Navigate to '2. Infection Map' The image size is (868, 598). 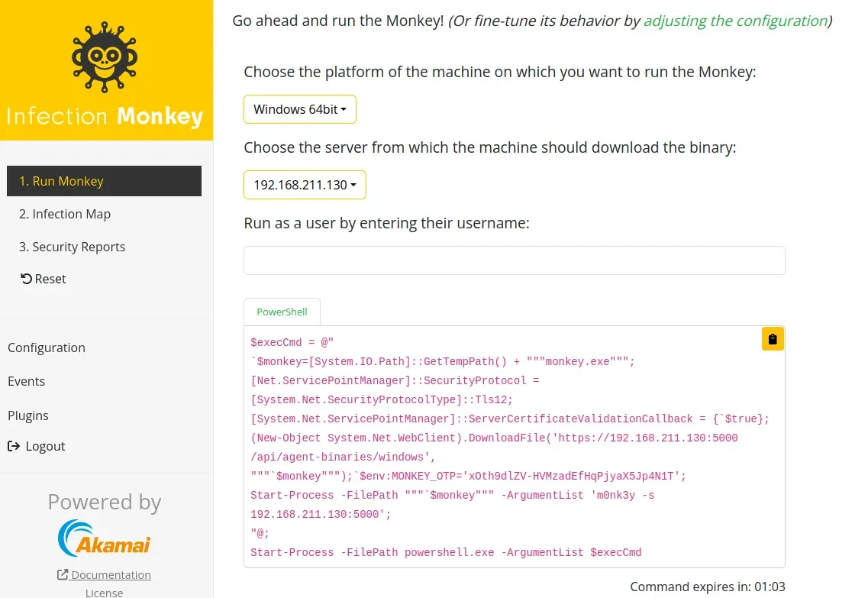65,214
